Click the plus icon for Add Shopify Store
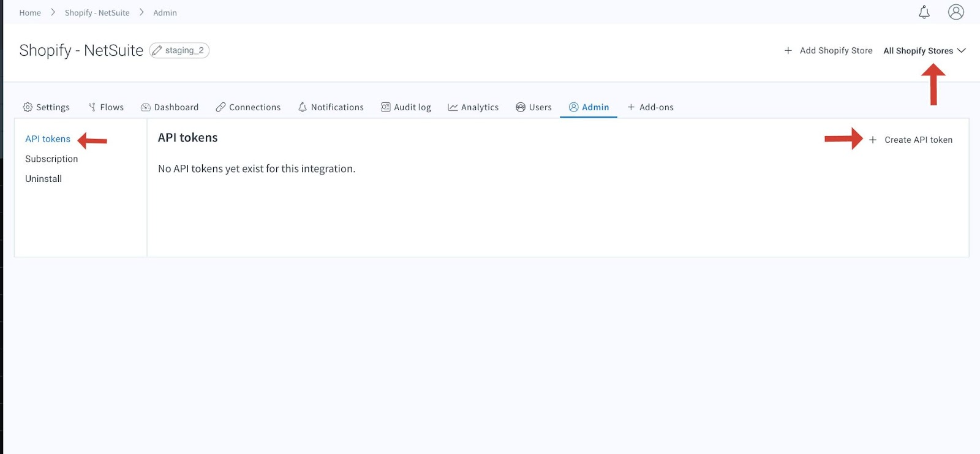Viewport: 980px width, 454px height. (x=788, y=50)
